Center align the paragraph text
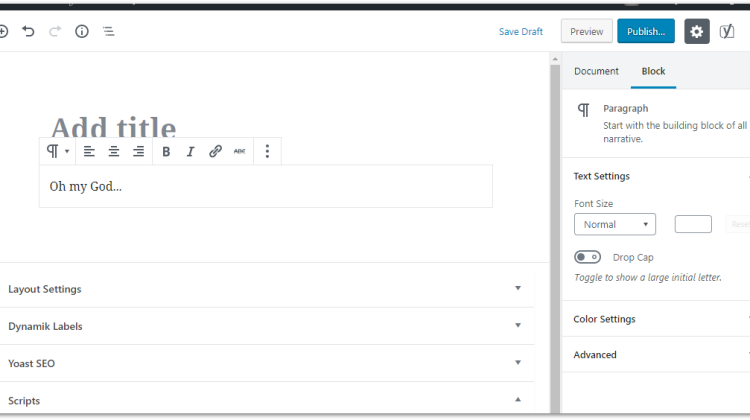The image size is (750, 420). tap(114, 152)
